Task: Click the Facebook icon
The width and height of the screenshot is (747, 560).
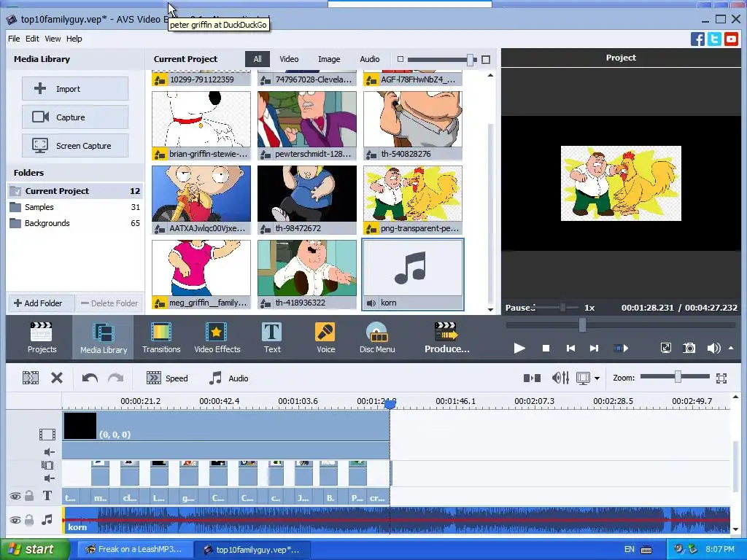Action: pyautogui.click(x=697, y=39)
